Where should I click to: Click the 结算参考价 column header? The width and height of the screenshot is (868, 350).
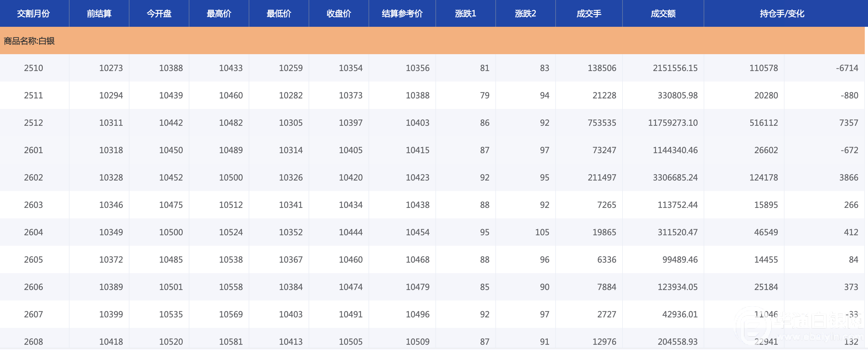402,13
